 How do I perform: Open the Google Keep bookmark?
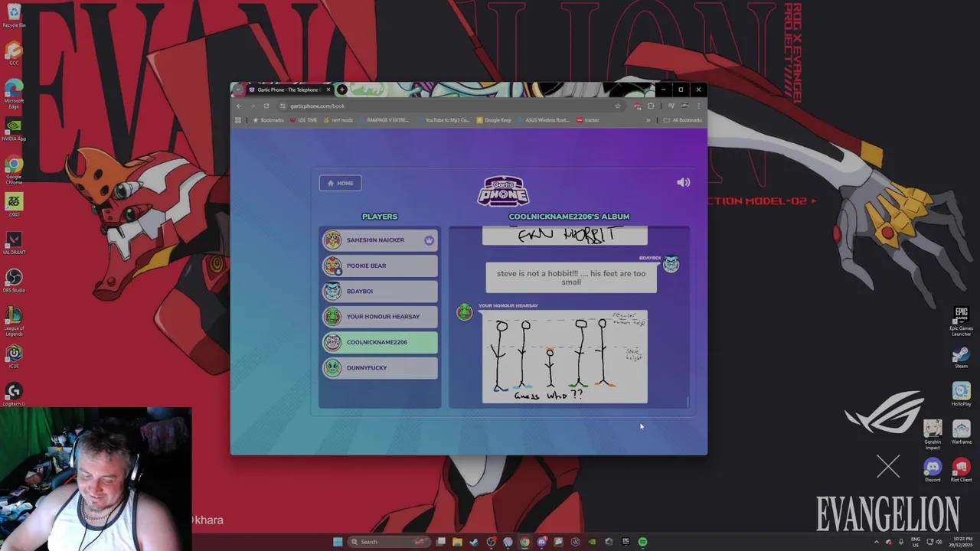point(494,120)
